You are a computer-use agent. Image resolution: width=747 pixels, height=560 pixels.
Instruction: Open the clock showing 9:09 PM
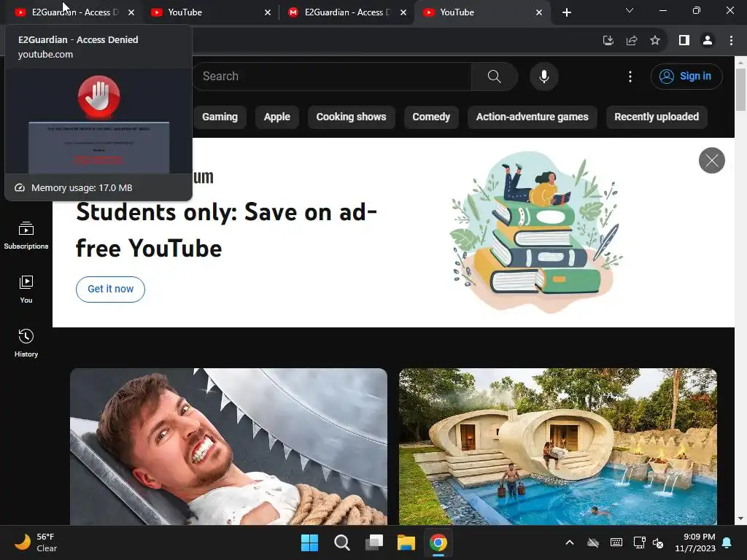694,542
